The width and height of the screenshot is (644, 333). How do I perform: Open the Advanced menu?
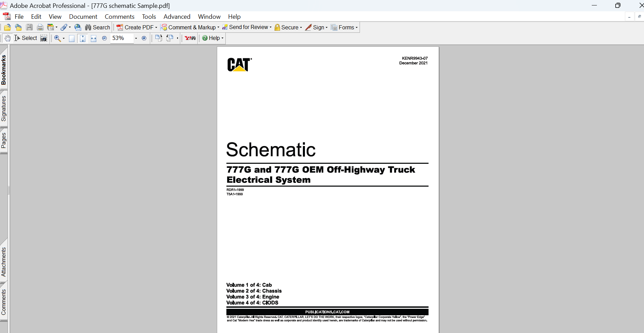pos(177,17)
